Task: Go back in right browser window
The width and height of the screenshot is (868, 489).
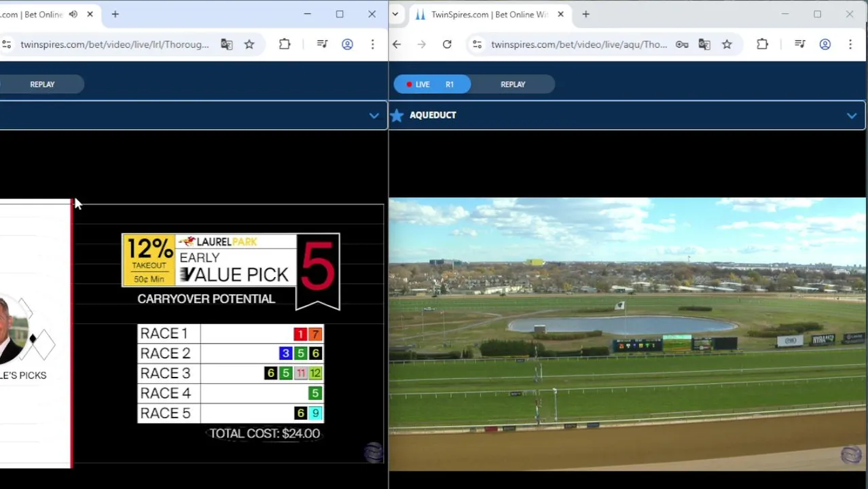Action: click(x=397, y=44)
